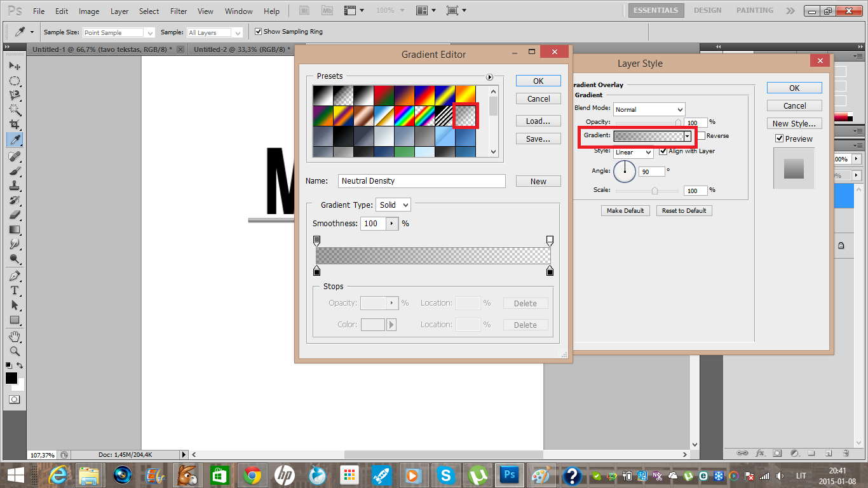Screen dimensions: 868x488
Task: Switch to the Untitled-2 document tab
Action: click(x=241, y=49)
